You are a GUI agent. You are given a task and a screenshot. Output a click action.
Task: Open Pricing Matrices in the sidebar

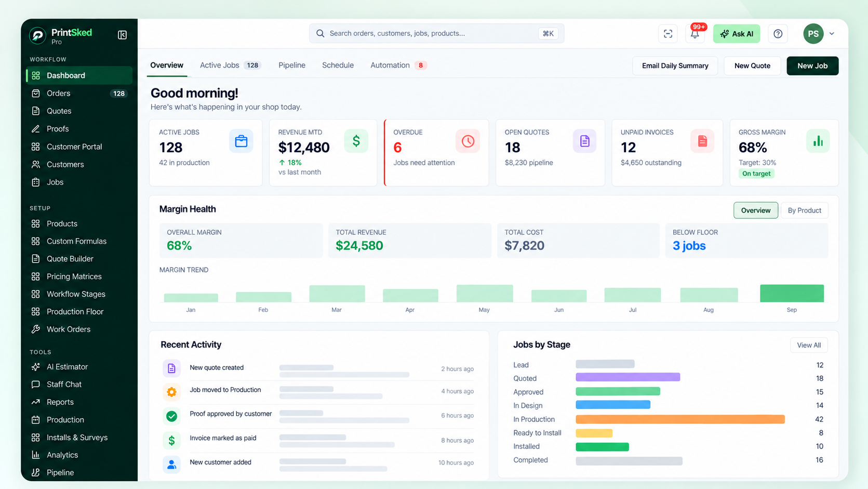pyautogui.click(x=79, y=276)
